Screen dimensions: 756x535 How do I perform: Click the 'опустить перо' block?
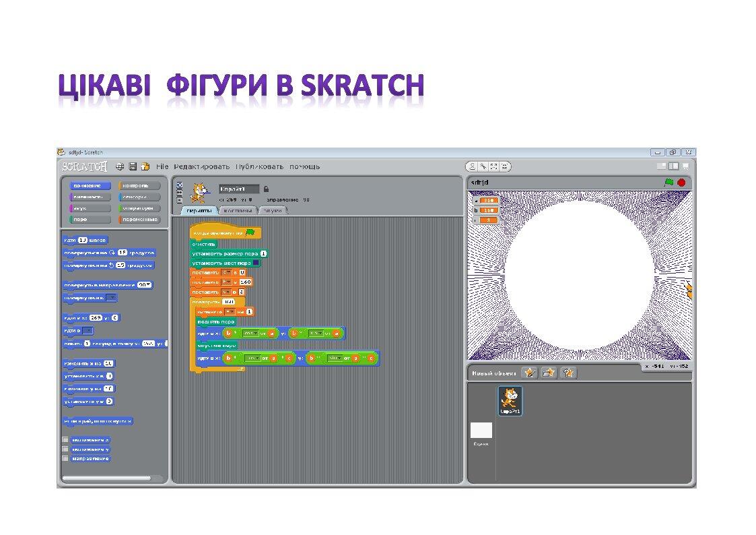point(216,346)
